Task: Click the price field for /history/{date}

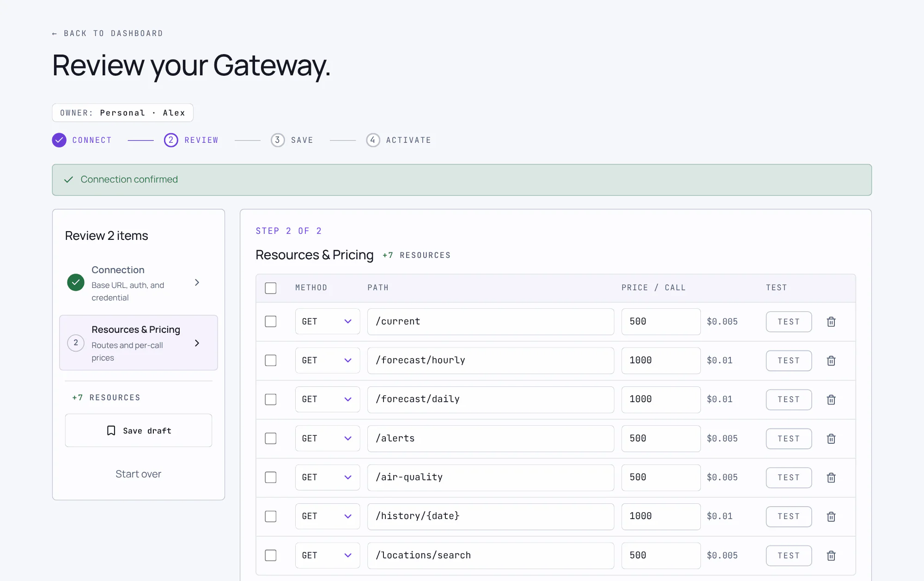Action: [661, 516]
